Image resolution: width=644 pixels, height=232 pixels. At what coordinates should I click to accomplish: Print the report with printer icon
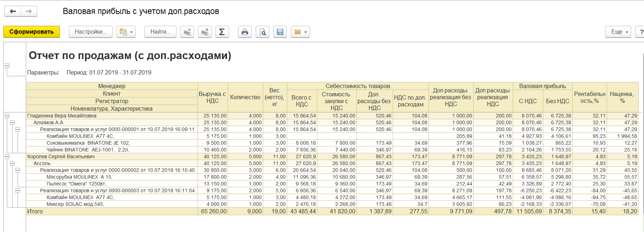[245, 32]
